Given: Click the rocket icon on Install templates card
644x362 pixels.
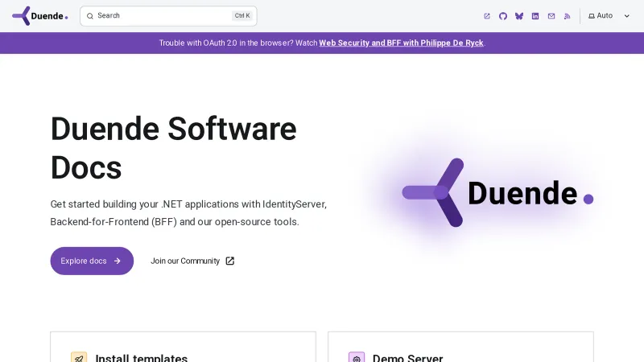Looking at the screenshot, I should click(79, 358).
